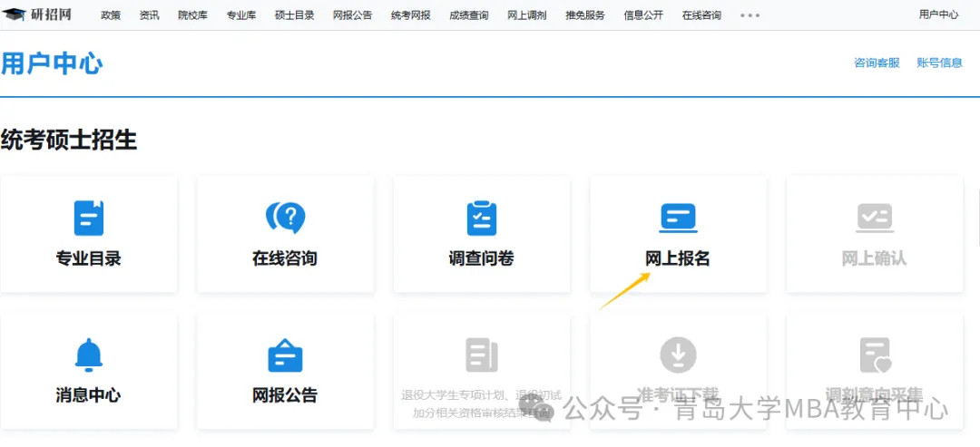Open 网上调剂 from the top menu
The image size is (980, 447).
pyautogui.click(x=526, y=15)
